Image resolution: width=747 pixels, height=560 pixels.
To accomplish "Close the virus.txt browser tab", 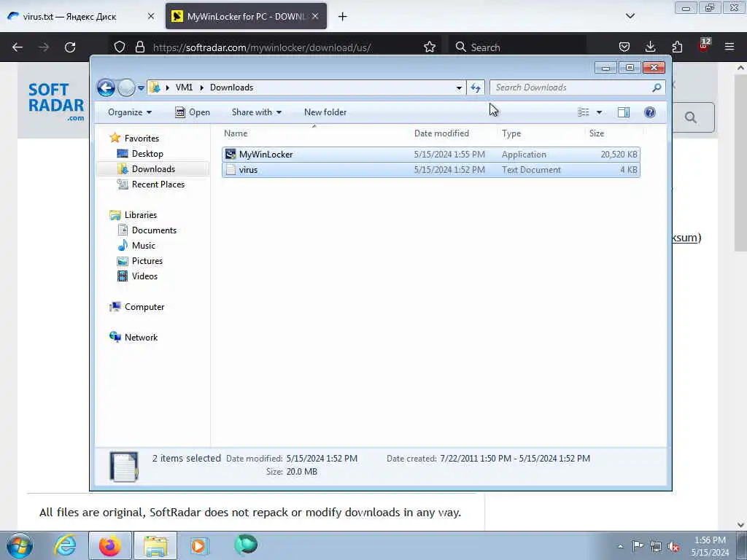I will coord(150,16).
